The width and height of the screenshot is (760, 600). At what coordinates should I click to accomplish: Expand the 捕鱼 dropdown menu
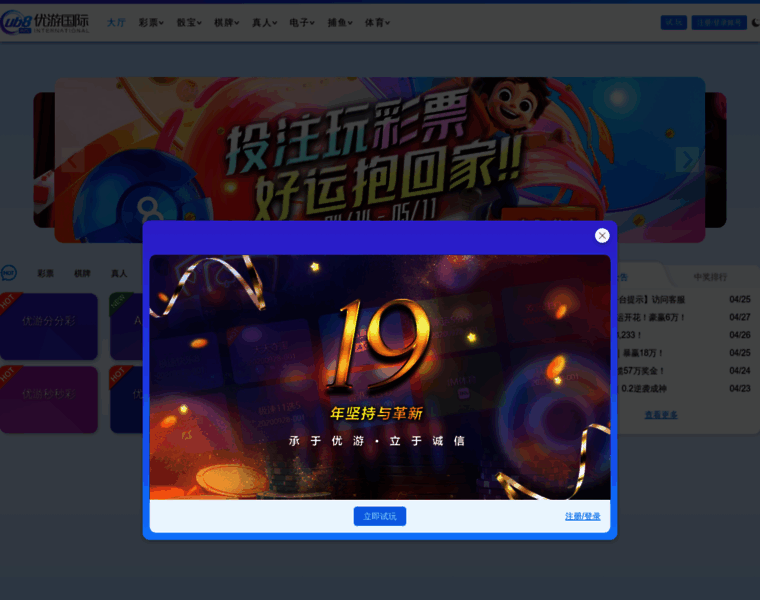(339, 22)
